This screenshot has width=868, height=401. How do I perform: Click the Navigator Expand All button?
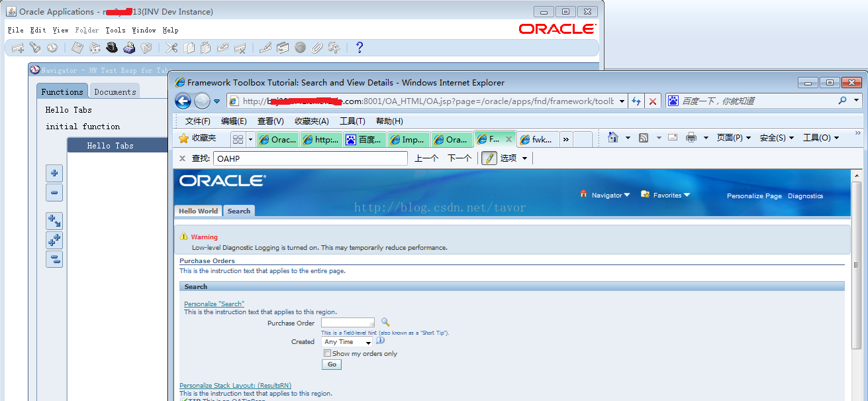pyautogui.click(x=54, y=240)
